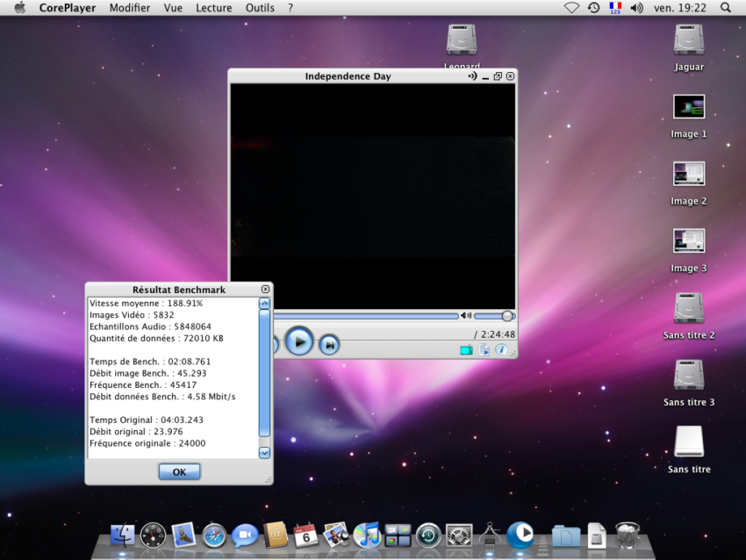Click the Fréquence originale : 24000 line
Viewport: 746px width, 560px height.
click(x=147, y=443)
